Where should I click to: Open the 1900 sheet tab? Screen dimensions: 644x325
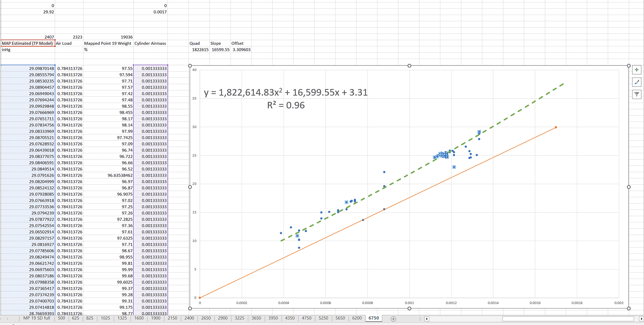point(156,318)
